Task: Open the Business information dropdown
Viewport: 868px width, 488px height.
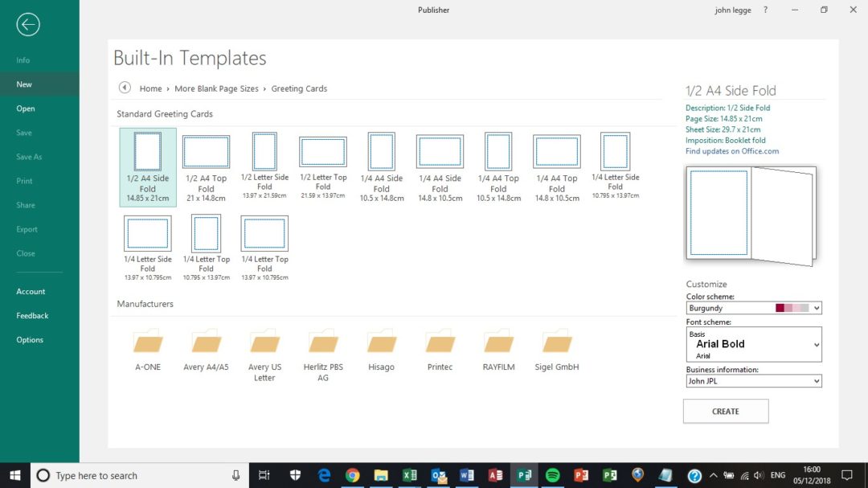Action: (817, 381)
